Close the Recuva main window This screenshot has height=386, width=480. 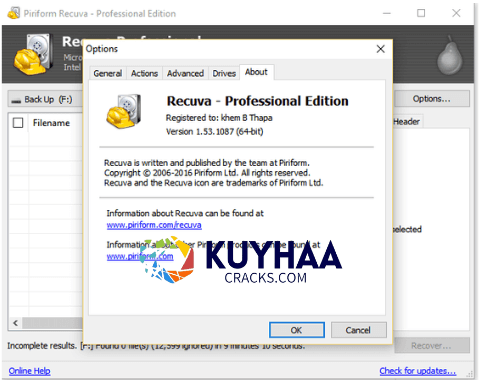pos(456,13)
